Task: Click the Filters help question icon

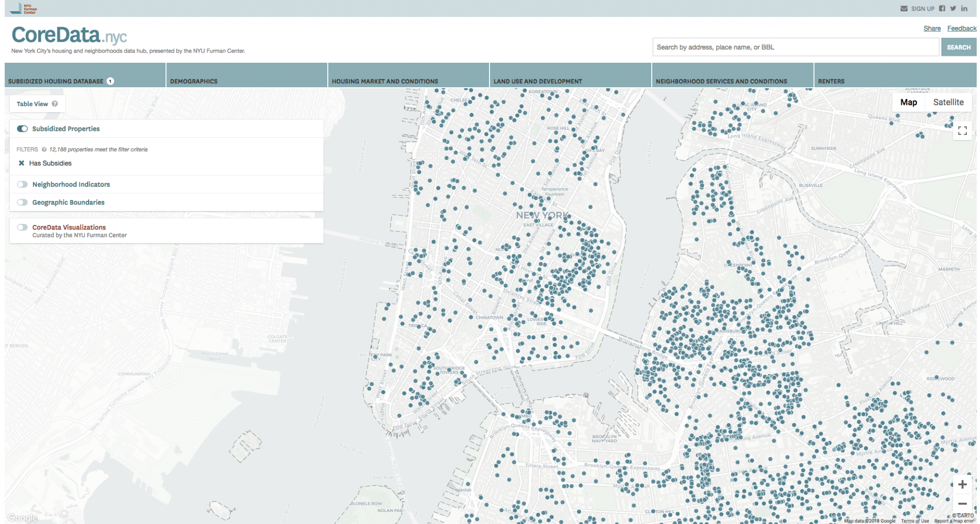Action: pos(44,150)
